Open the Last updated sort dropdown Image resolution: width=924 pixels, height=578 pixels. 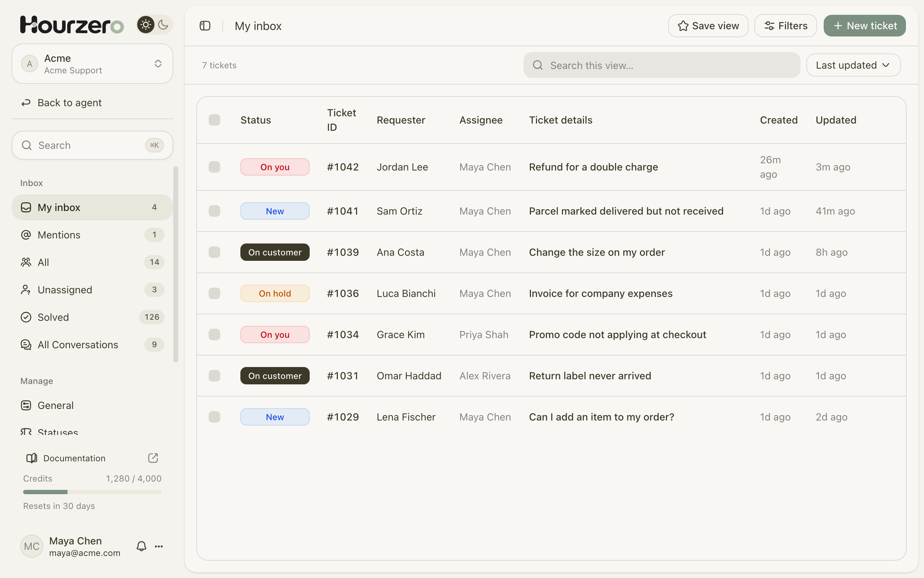[853, 65]
